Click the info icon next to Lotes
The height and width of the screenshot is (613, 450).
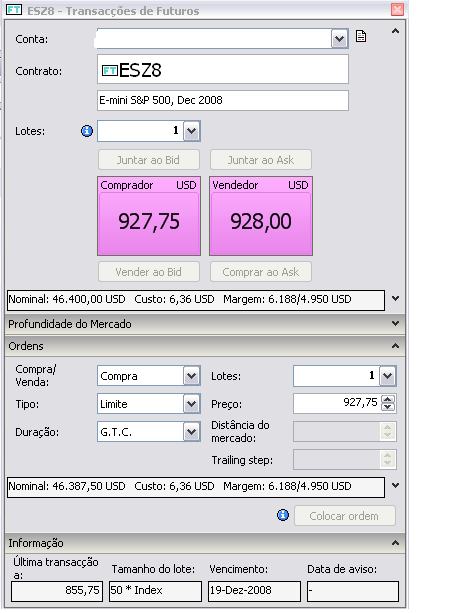87,131
